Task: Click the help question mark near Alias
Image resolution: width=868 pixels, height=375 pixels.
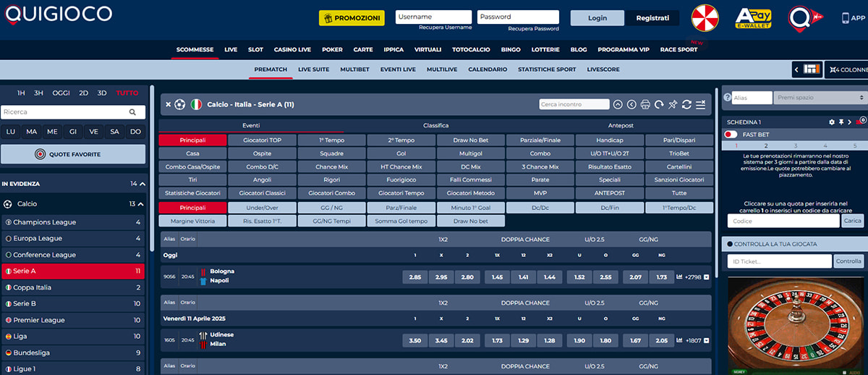Action: click(x=727, y=97)
